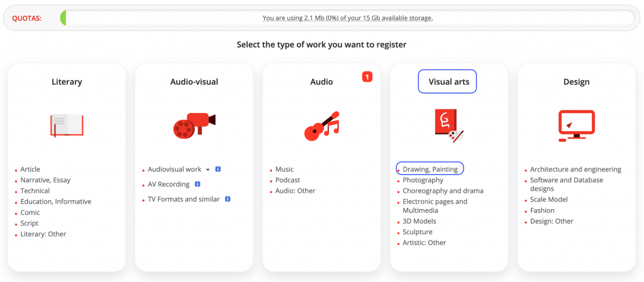This screenshot has height=282, width=644.
Task: Choose the Photography work type
Action: pyautogui.click(x=423, y=180)
